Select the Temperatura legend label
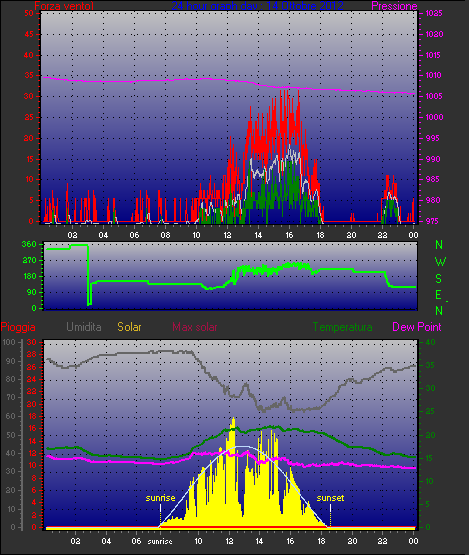This screenshot has width=469, height=555. 342,327
